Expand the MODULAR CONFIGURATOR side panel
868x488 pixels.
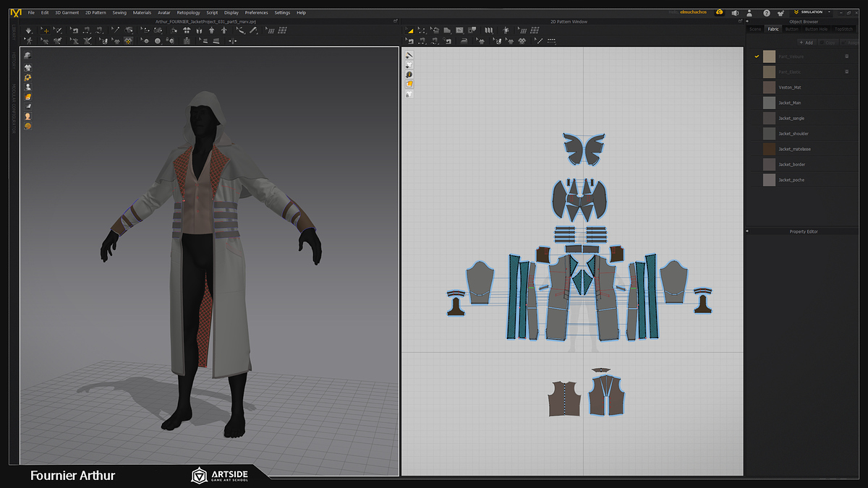(x=14, y=108)
